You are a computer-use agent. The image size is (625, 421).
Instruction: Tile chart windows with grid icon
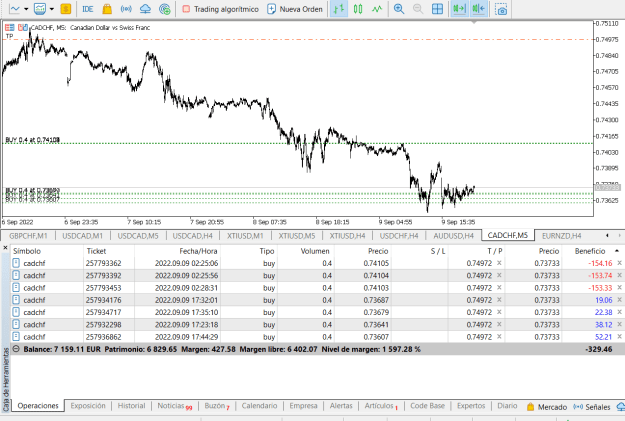(x=437, y=9)
